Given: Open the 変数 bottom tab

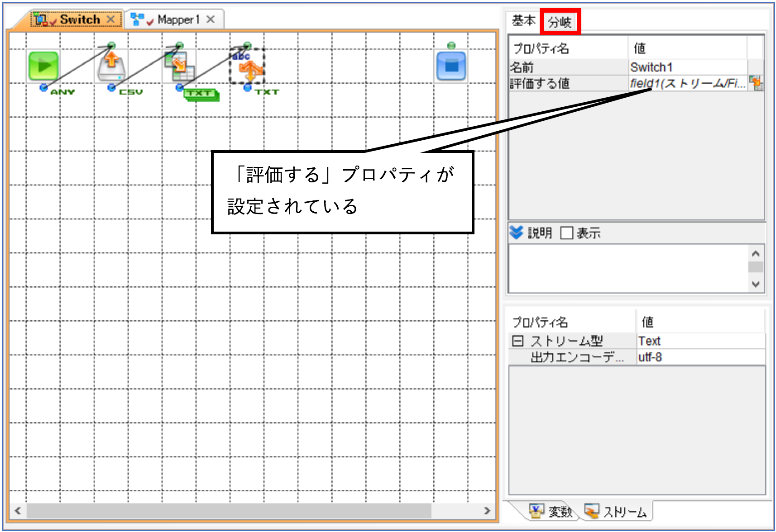Looking at the screenshot, I should tap(551, 512).
